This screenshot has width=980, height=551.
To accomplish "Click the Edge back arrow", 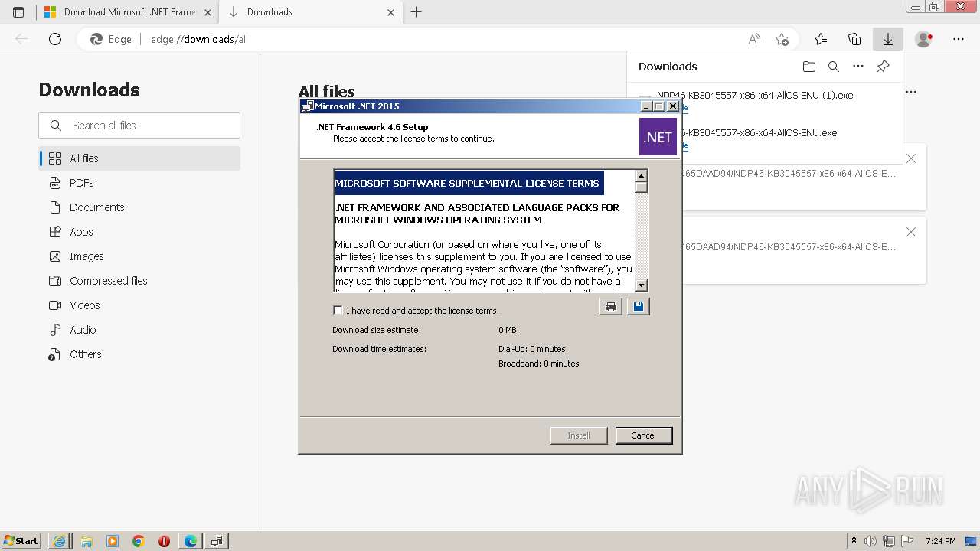I will click(21, 39).
